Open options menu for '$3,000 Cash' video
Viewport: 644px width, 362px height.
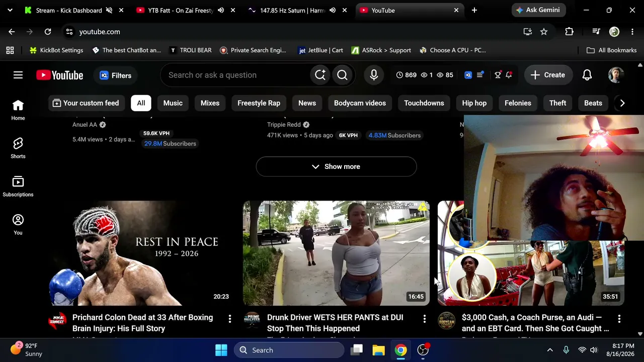[619, 319]
